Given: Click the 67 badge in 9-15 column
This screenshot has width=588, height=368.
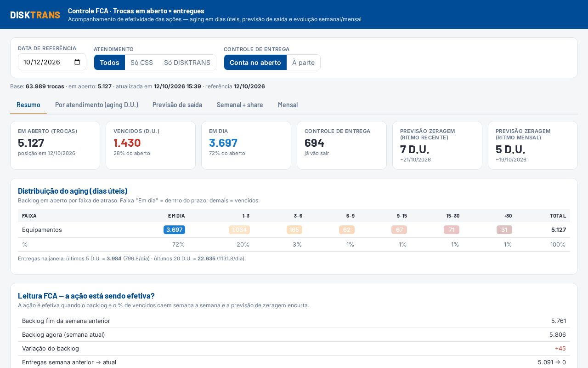Looking at the screenshot, I should point(399,230).
